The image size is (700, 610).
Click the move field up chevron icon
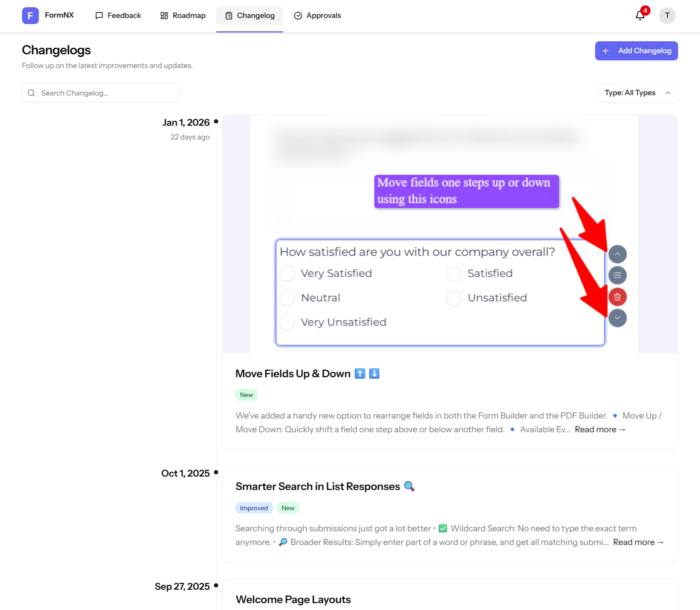tap(617, 254)
